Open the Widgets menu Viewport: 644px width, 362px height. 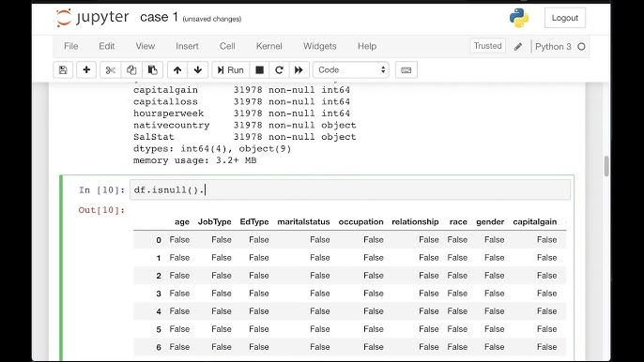pos(319,46)
